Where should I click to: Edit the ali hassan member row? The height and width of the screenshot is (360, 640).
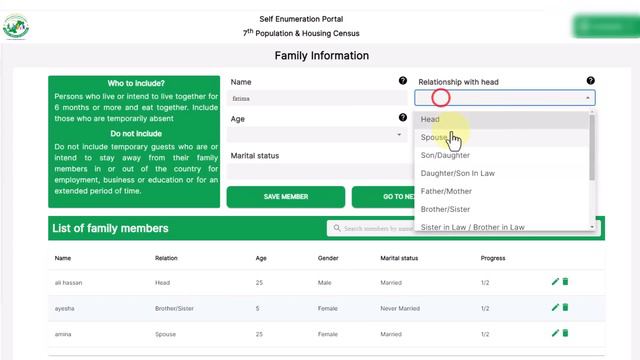[555, 282]
